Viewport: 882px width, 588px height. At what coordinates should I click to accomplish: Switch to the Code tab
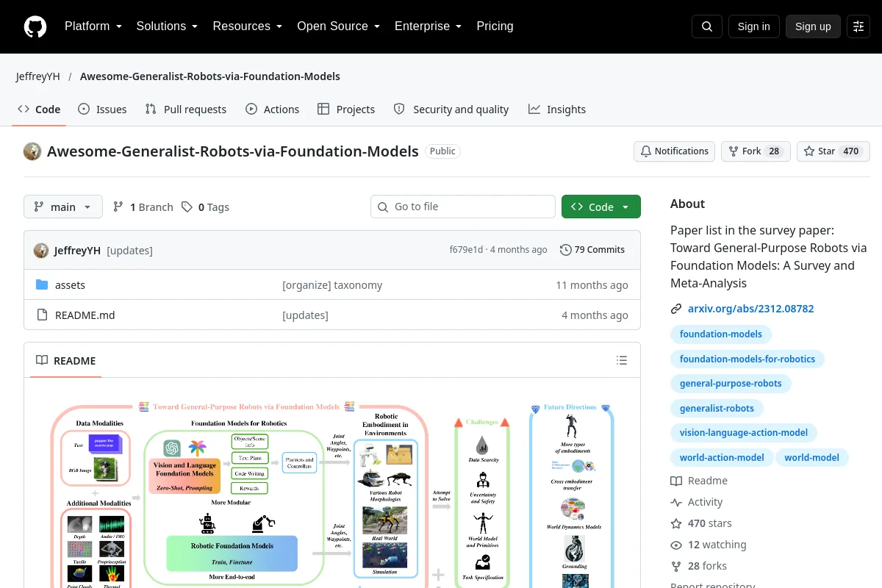[x=39, y=110]
